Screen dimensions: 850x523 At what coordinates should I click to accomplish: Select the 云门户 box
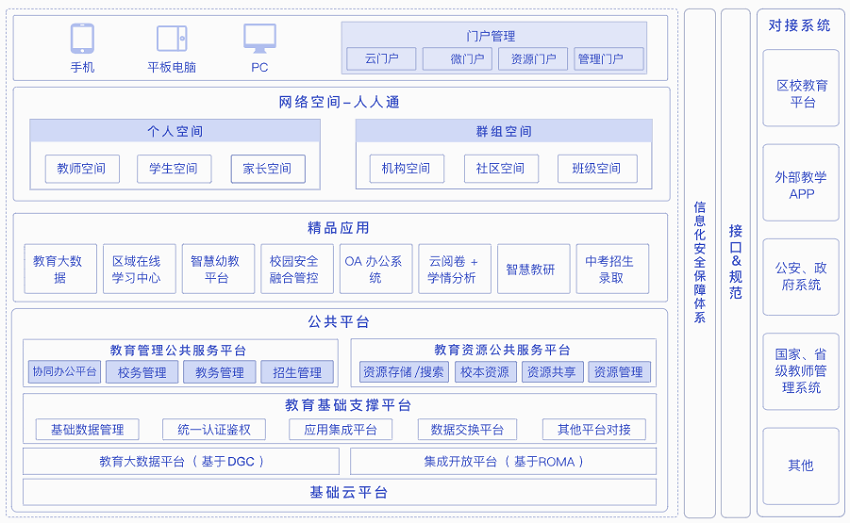(x=381, y=59)
